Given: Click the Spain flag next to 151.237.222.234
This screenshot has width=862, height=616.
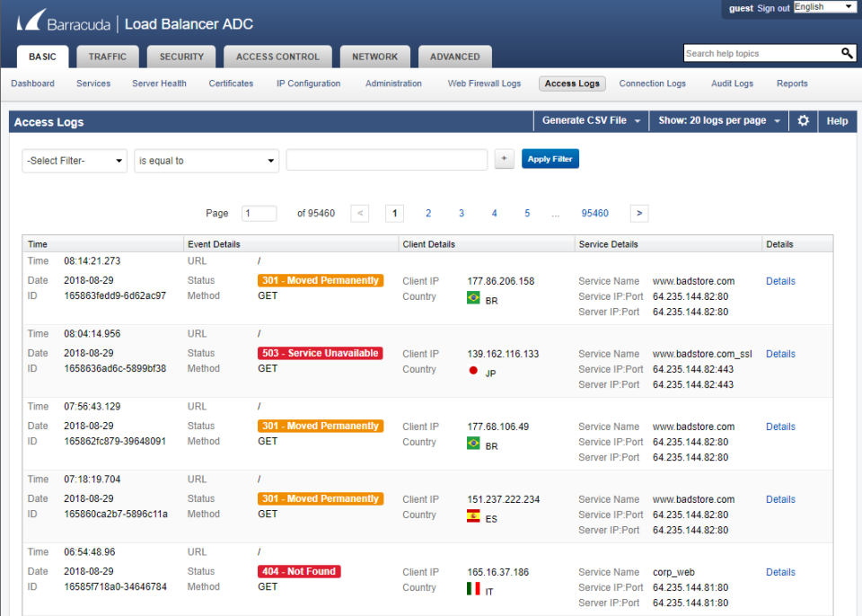Looking at the screenshot, I should click(x=472, y=515).
